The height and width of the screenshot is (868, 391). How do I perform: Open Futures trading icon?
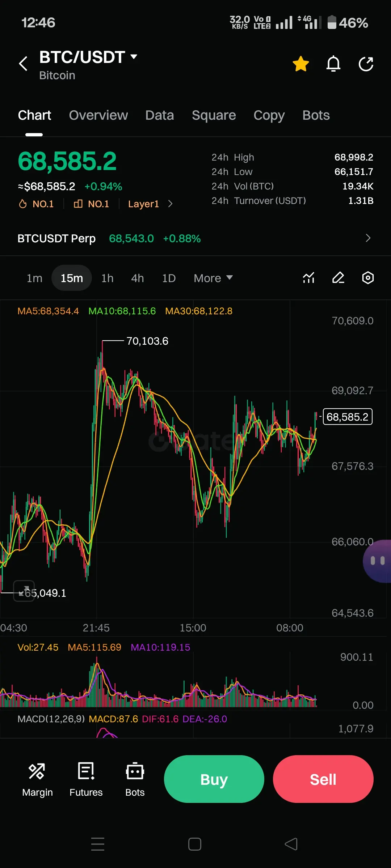tap(86, 779)
